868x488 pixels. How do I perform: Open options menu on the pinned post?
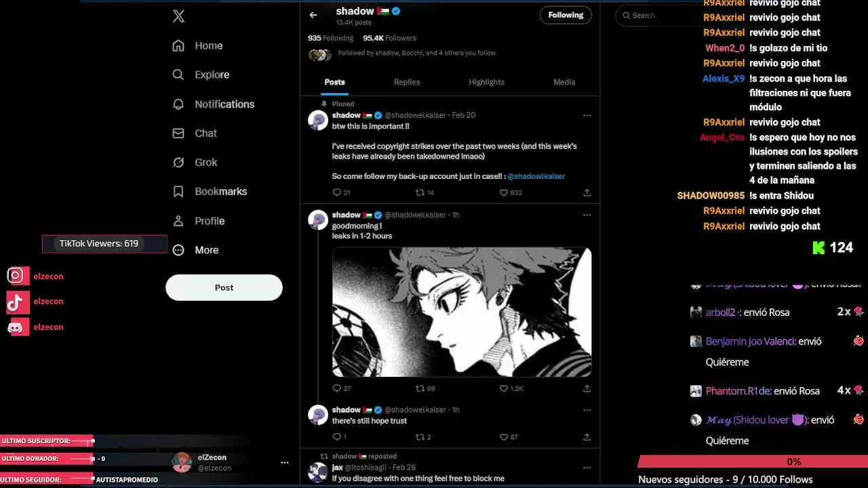point(587,115)
